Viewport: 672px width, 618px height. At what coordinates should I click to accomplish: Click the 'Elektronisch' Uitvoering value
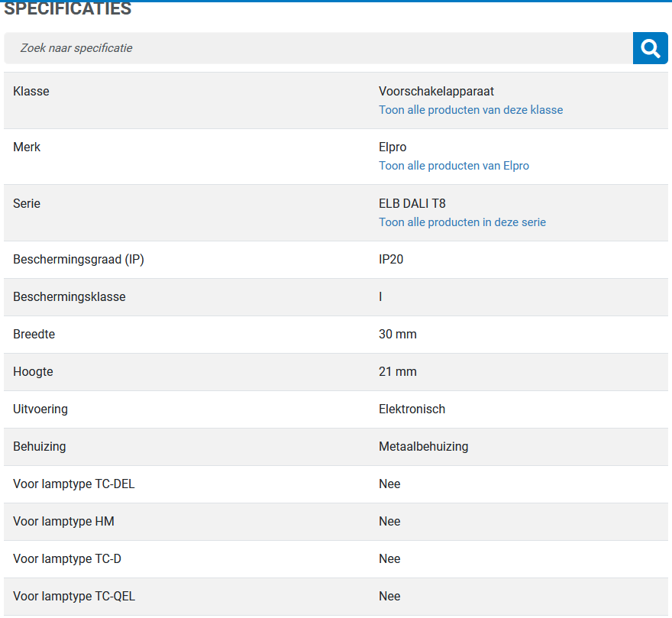[x=412, y=409]
